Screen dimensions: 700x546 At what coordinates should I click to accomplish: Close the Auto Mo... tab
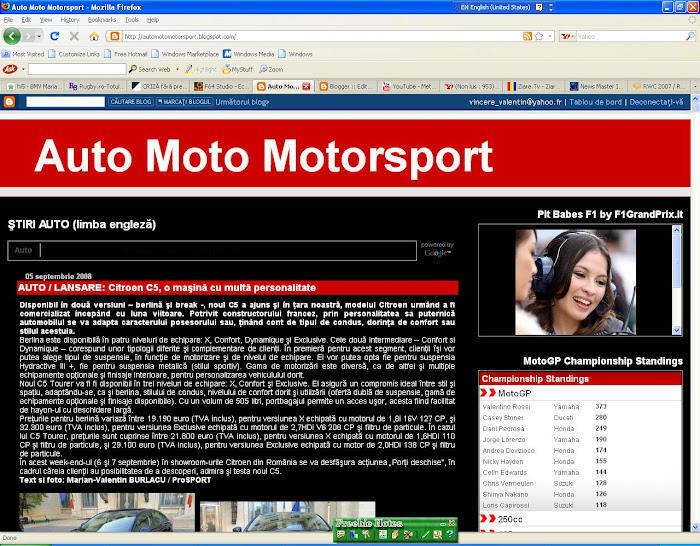pyautogui.click(x=306, y=87)
